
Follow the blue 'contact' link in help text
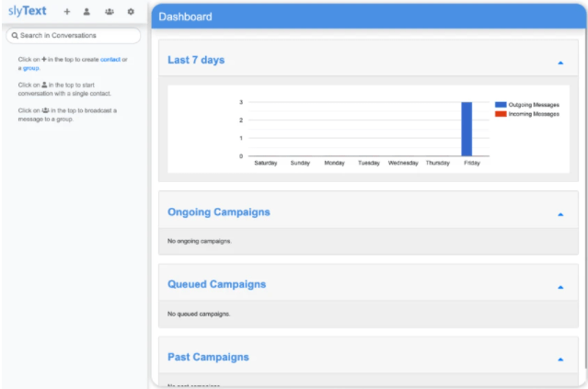110,60
